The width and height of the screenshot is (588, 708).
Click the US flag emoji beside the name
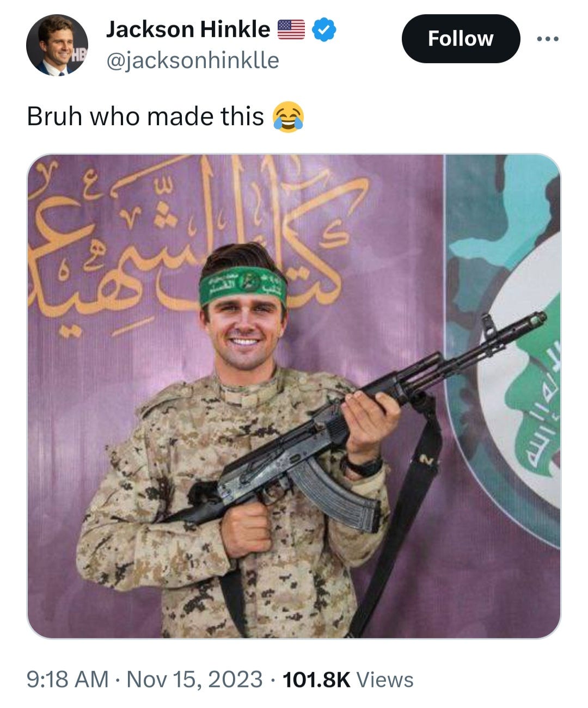(x=291, y=29)
